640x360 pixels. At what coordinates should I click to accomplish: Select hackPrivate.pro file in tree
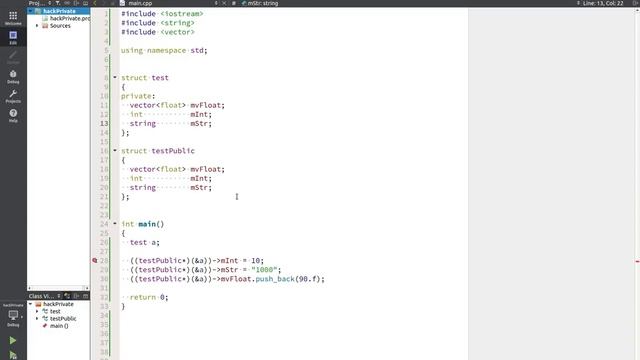coord(69,18)
